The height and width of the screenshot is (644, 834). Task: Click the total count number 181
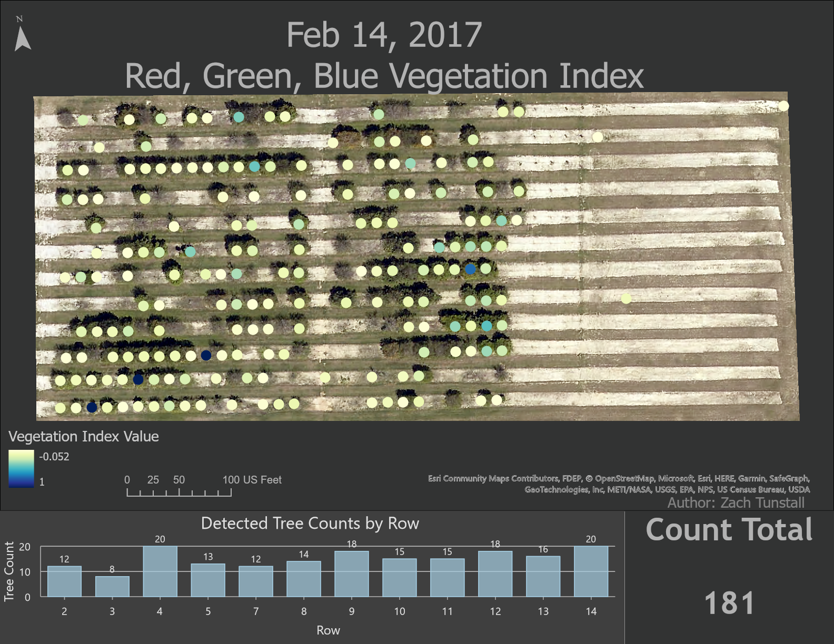729,603
